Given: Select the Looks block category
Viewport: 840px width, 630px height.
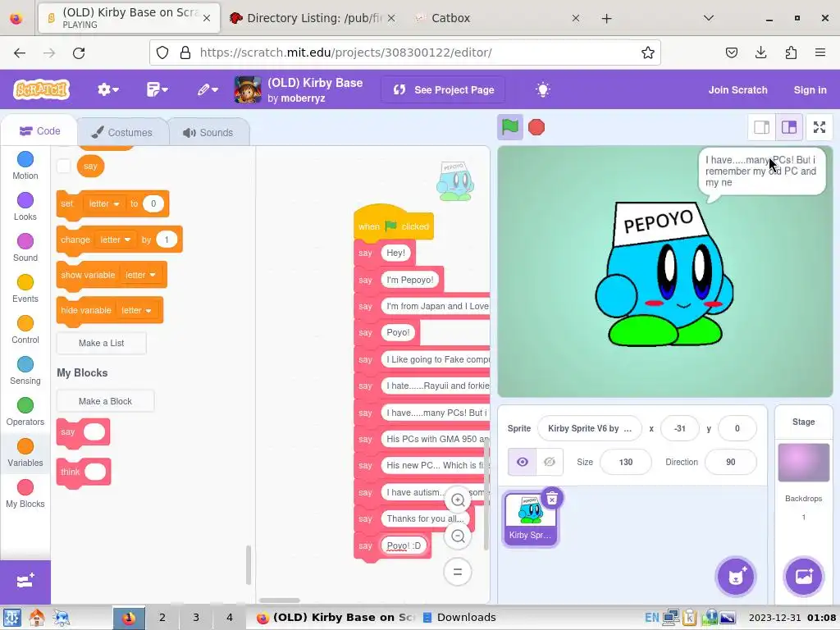Looking at the screenshot, I should (25, 207).
